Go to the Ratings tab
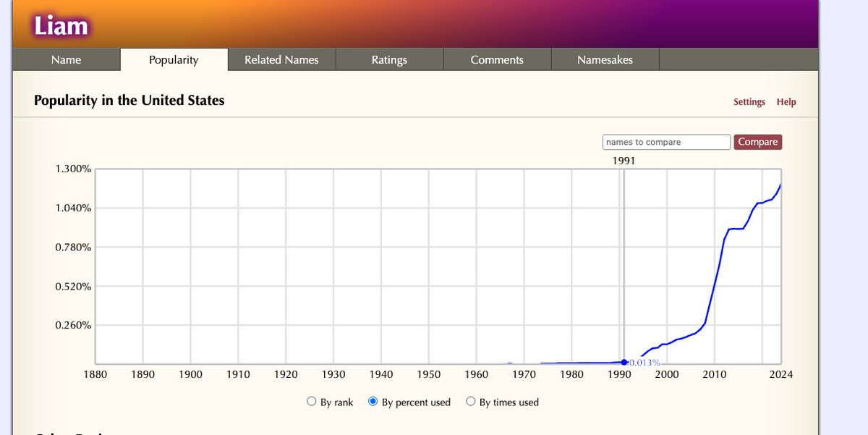Image resolution: width=868 pixels, height=435 pixels. click(389, 59)
